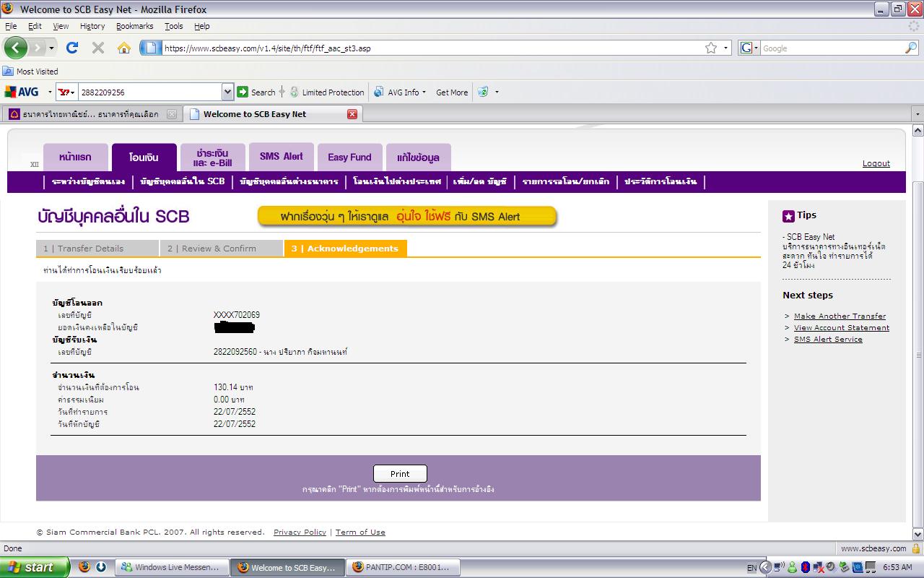Click the Make Another Transfer link
The height and width of the screenshot is (578, 924).
pyautogui.click(x=840, y=316)
